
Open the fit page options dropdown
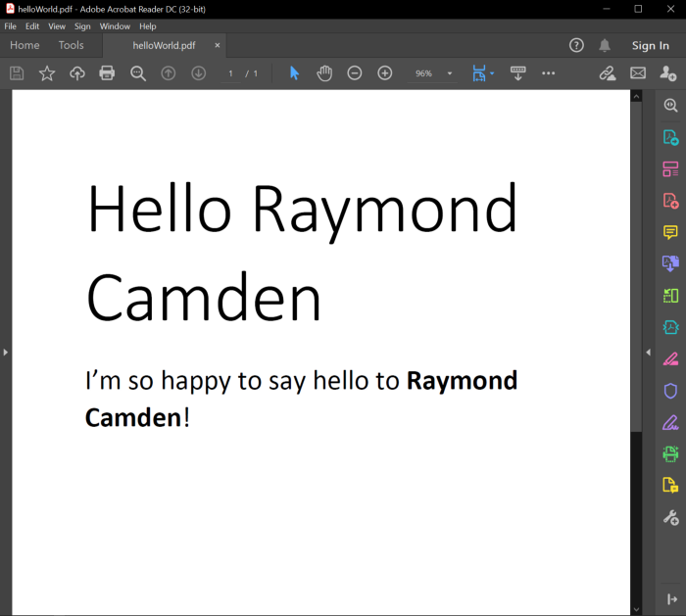491,73
